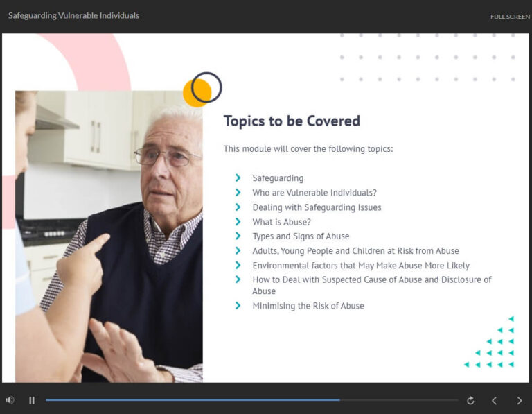
Task: Click Adults, Young People and Children topic text
Action: (355, 251)
